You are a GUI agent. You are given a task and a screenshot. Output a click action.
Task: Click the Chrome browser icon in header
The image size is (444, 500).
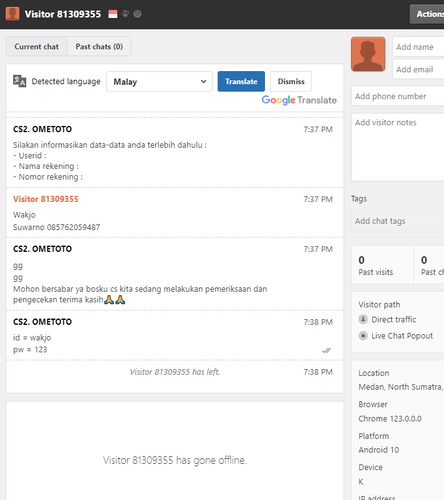pyautogui.click(x=137, y=14)
